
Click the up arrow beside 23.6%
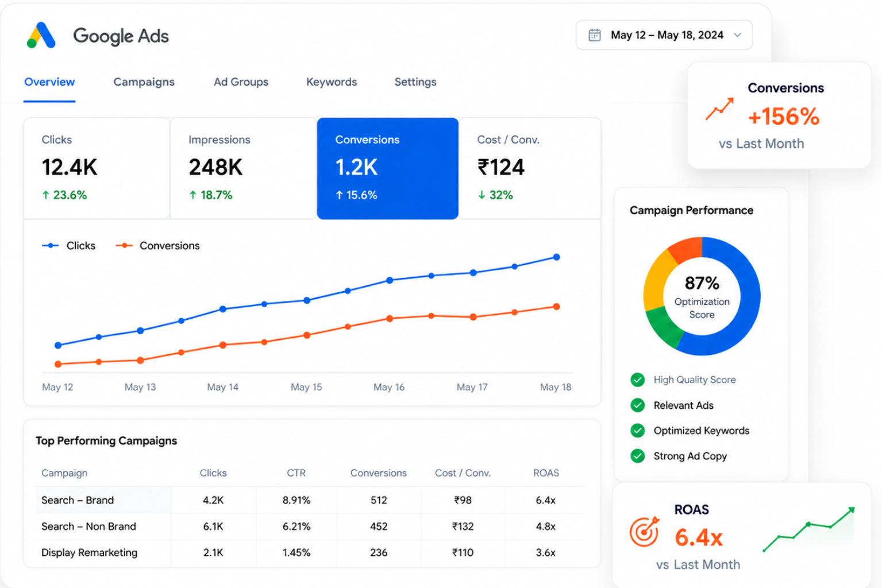click(x=45, y=195)
